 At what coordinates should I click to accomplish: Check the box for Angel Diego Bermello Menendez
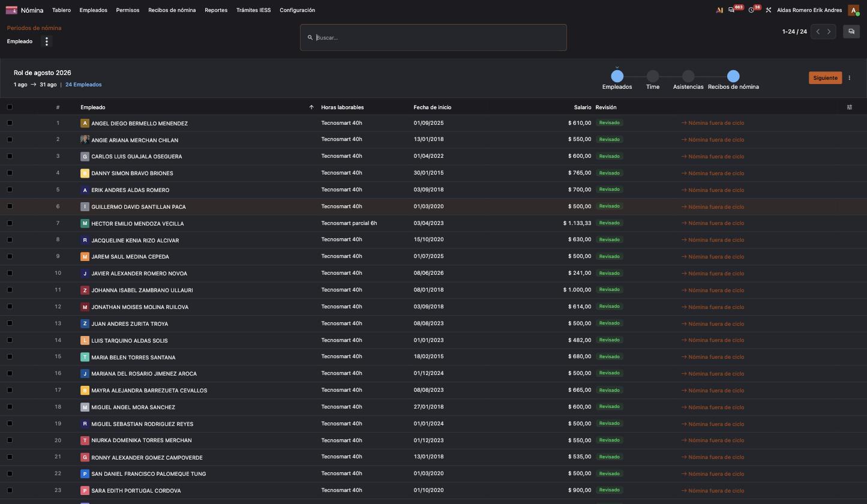(x=10, y=123)
